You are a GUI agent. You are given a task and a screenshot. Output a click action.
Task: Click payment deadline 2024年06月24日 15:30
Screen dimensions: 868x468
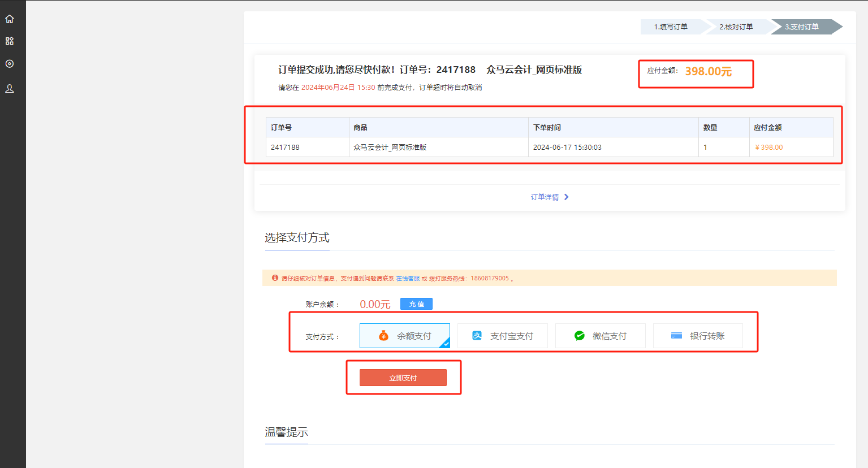click(x=338, y=88)
